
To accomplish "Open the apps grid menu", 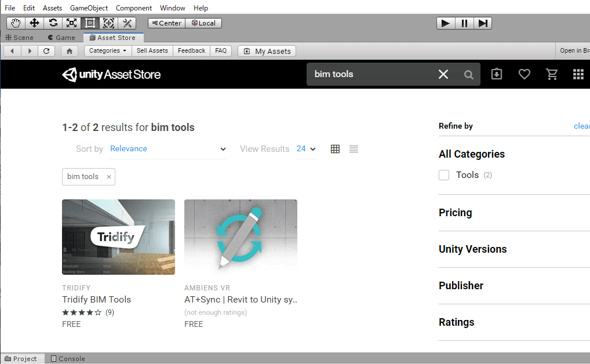I will (x=578, y=74).
